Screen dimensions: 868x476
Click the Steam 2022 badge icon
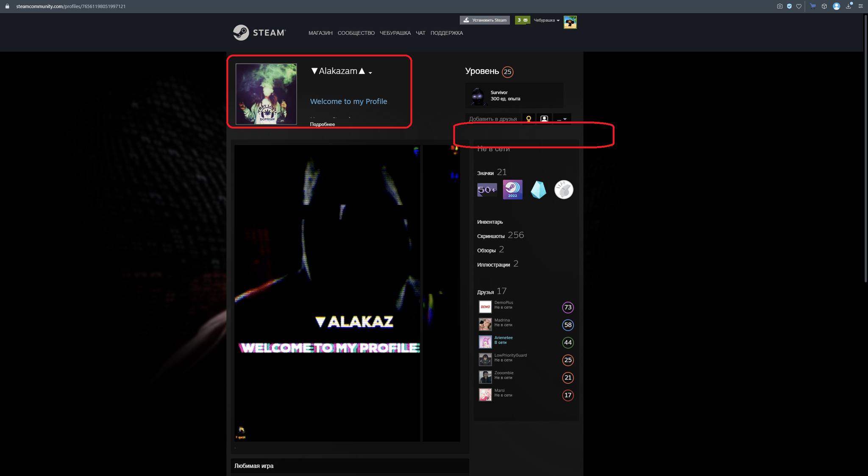pos(512,189)
